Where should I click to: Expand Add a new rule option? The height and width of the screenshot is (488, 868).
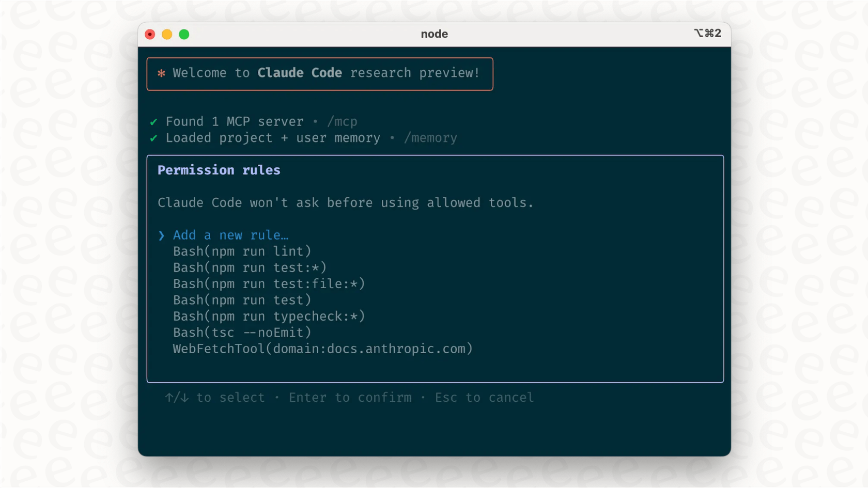[x=230, y=235]
